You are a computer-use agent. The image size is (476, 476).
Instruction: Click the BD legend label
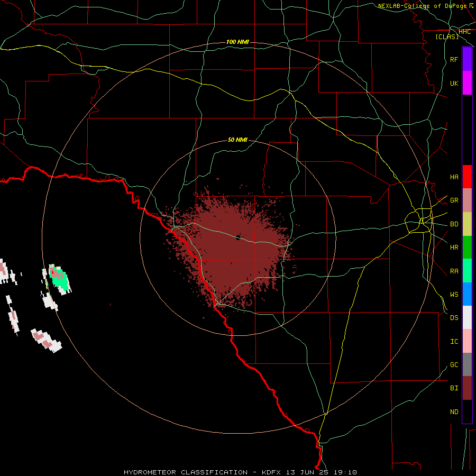pyautogui.click(x=454, y=224)
